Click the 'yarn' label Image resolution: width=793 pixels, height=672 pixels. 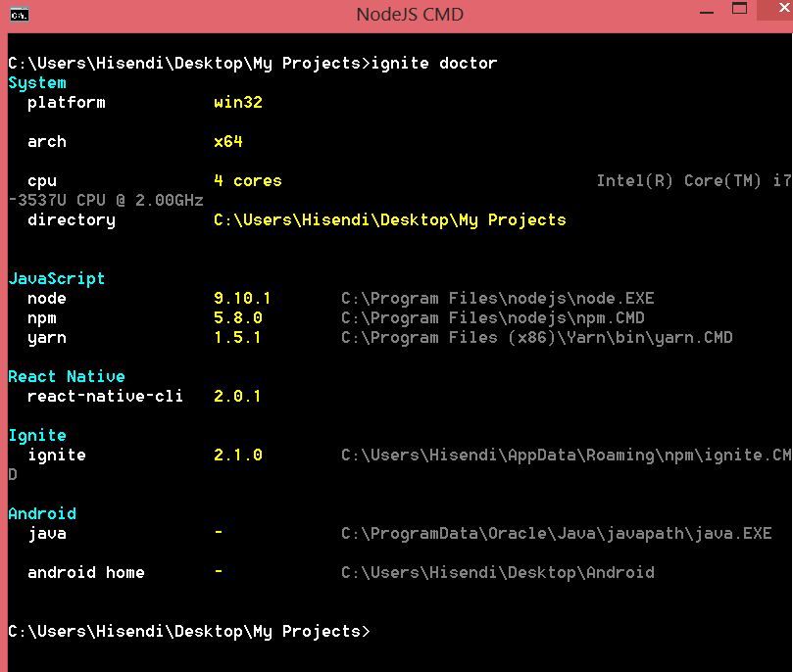(x=47, y=338)
